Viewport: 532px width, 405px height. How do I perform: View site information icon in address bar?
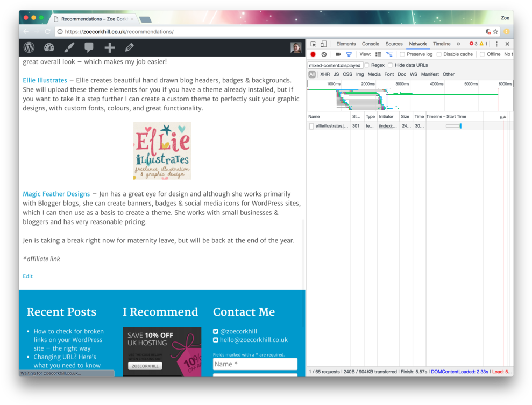60,32
